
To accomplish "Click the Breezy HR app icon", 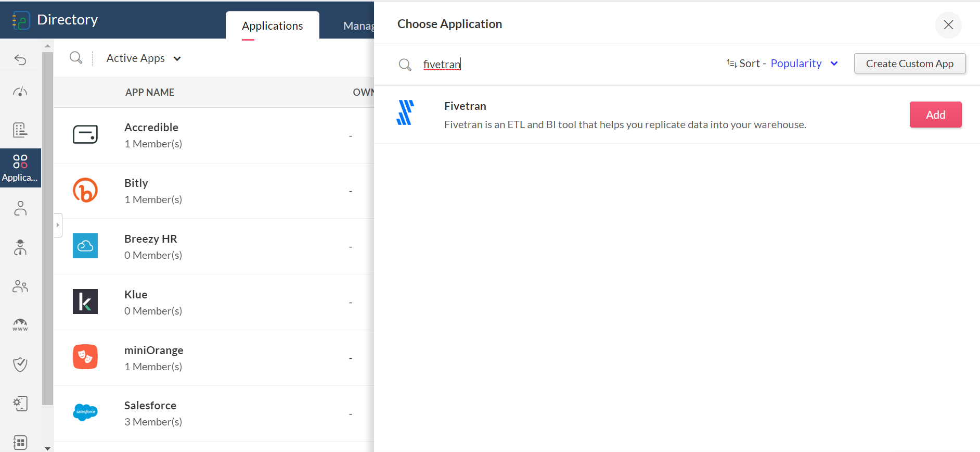I will 85,246.
